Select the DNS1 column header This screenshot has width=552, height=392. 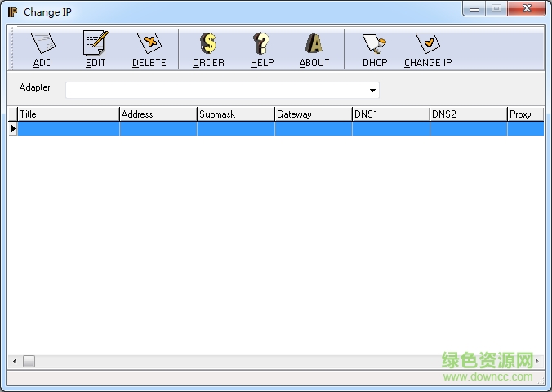tap(390, 114)
